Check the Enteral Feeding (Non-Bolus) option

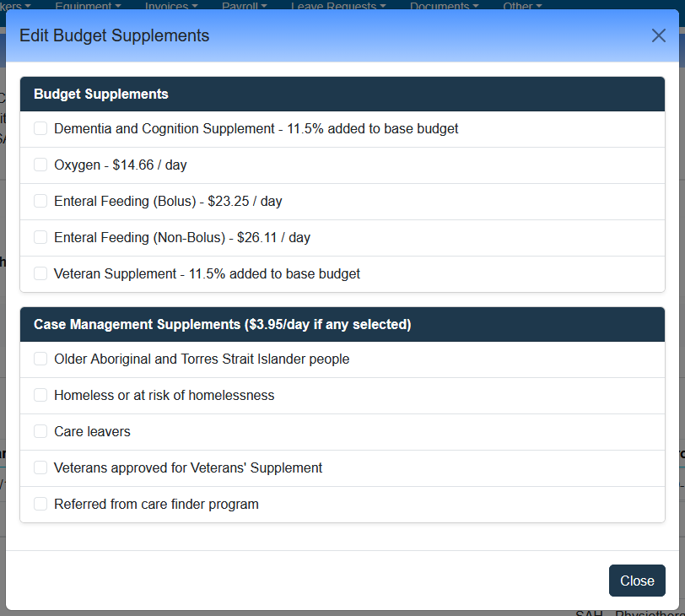point(40,237)
